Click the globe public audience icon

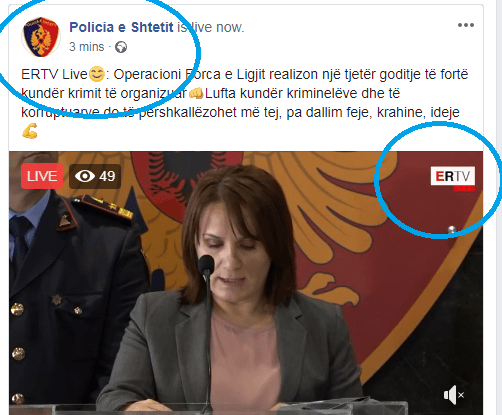121,47
